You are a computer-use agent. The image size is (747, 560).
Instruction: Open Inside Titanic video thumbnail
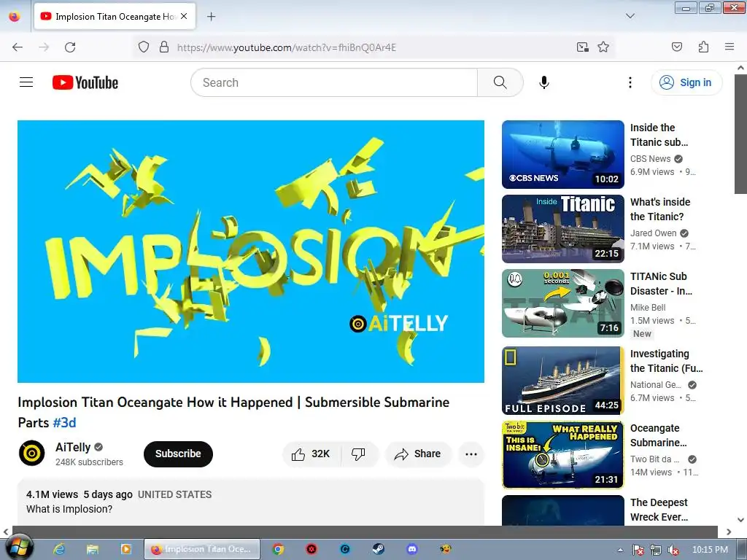(x=563, y=228)
